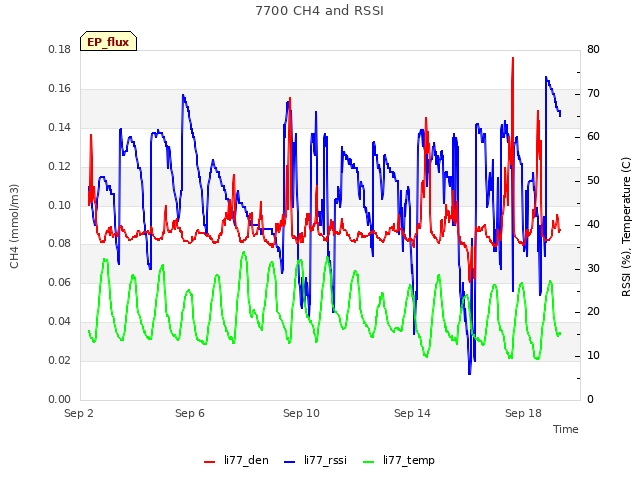Toggle the li77_temp legend entry
Viewport: 640px width, 480px height.
point(399,460)
